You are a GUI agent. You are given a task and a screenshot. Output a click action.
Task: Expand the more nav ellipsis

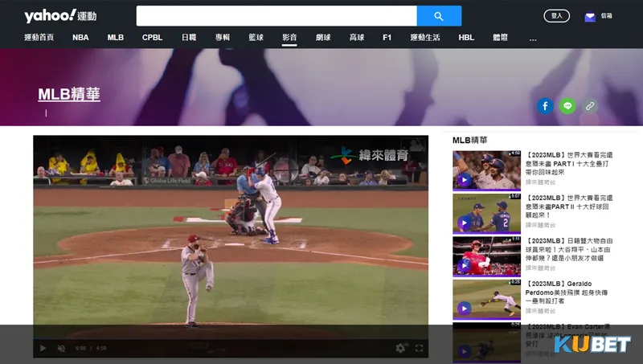coord(533,39)
